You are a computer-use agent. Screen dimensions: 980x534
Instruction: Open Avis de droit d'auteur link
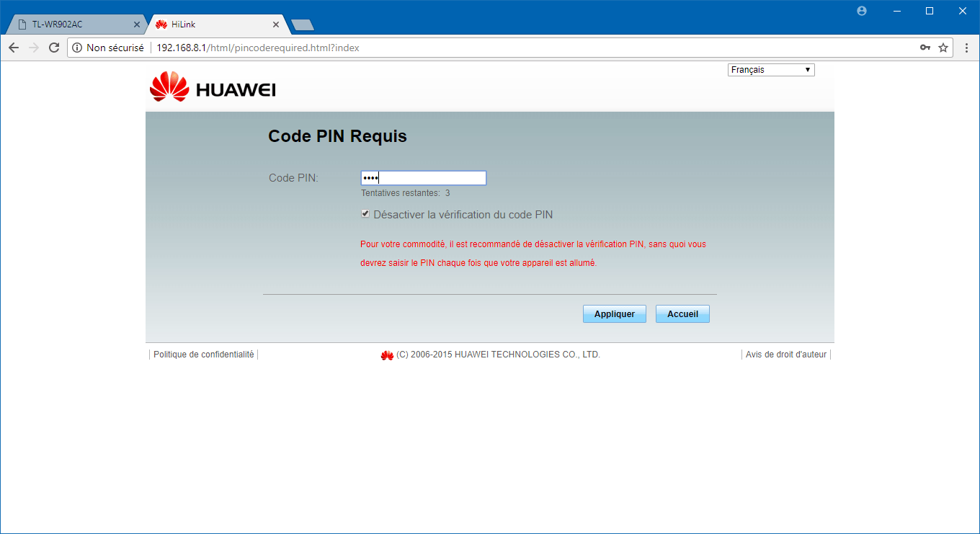(x=786, y=355)
